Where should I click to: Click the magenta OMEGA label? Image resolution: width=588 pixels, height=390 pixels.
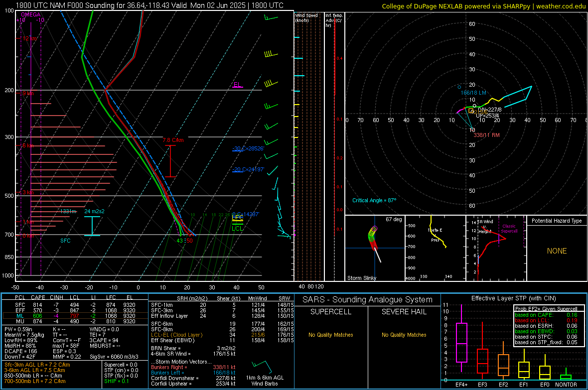[30, 14]
